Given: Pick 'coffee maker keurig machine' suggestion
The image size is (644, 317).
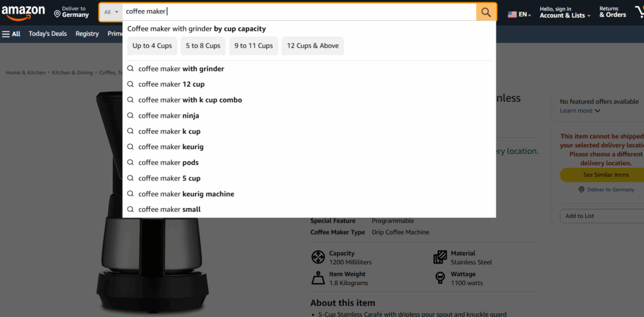Looking at the screenshot, I should [186, 194].
